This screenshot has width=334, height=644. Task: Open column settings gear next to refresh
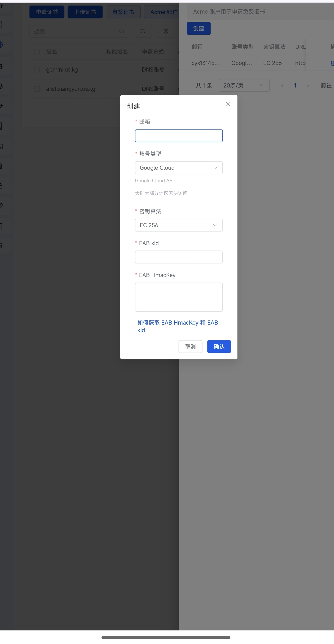tap(166, 31)
